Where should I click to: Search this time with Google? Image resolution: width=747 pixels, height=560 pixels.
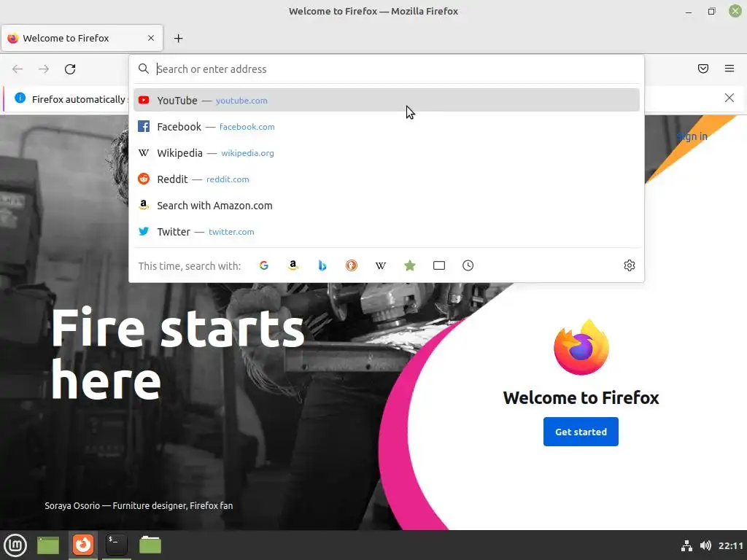264,265
